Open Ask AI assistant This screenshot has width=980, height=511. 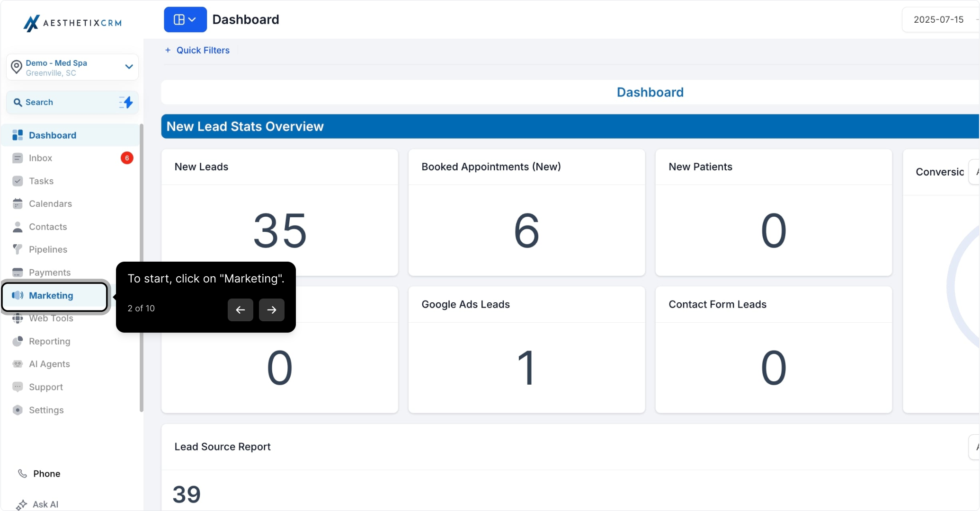tap(45, 504)
